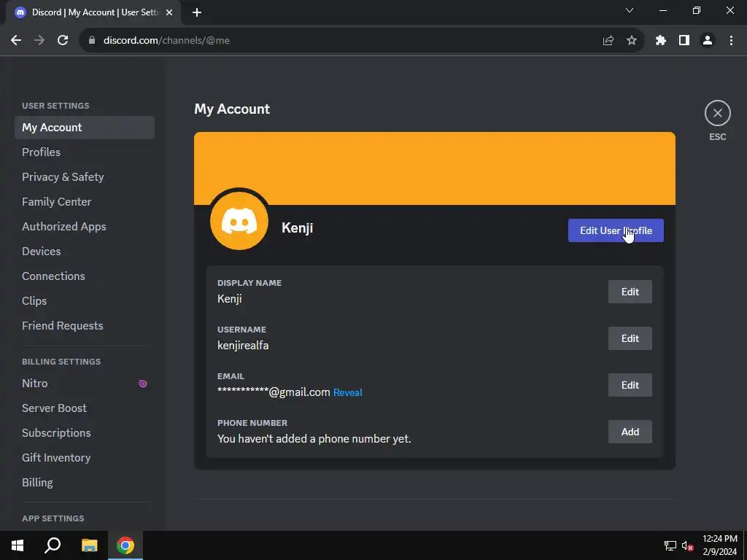
Task: Open Authorized Apps settings
Action: [85, 227]
